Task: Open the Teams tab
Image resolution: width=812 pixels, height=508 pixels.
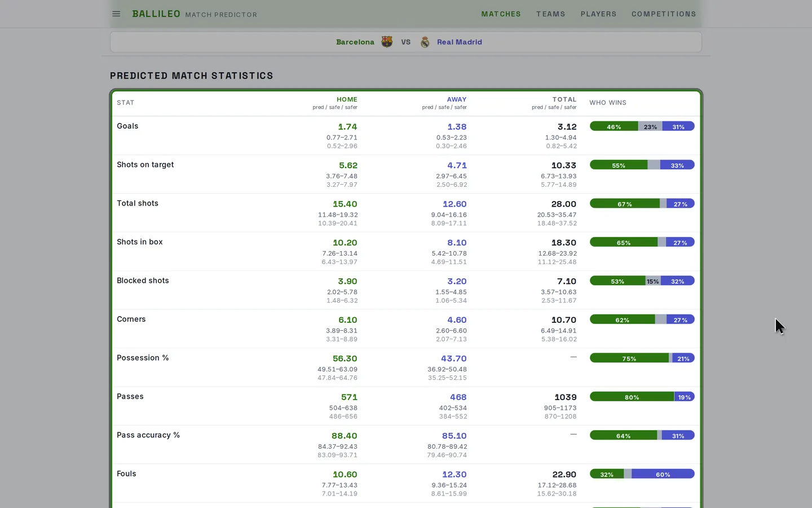Action: (550, 14)
